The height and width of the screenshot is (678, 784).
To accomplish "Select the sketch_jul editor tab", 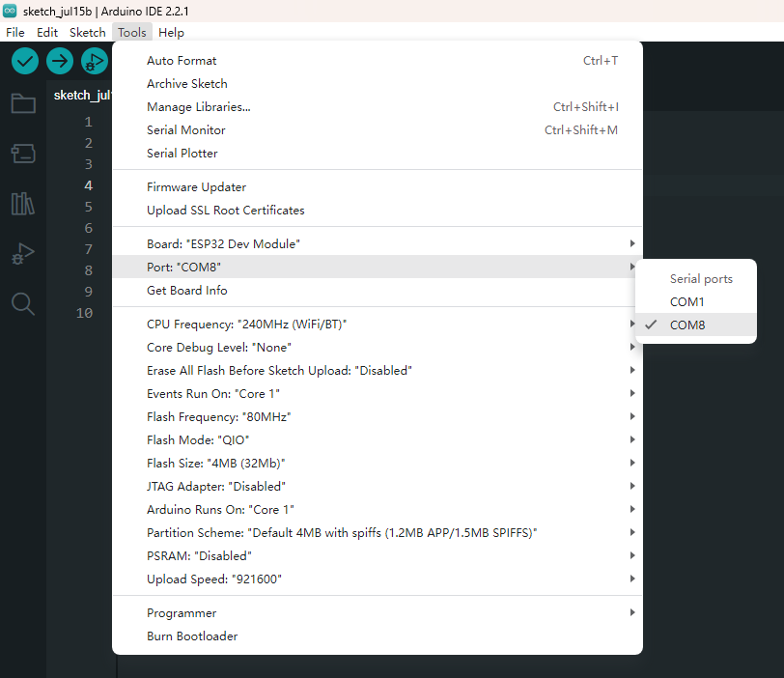I will (82, 95).
